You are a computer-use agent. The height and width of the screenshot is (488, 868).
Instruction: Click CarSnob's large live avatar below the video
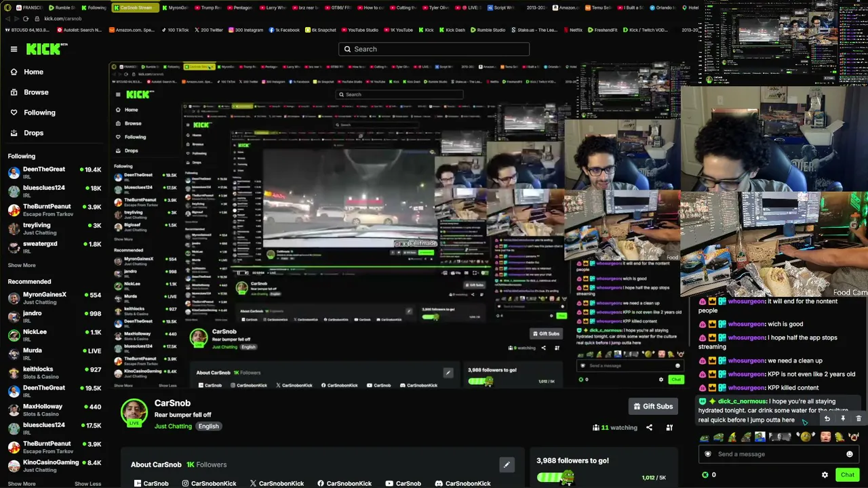134,412
